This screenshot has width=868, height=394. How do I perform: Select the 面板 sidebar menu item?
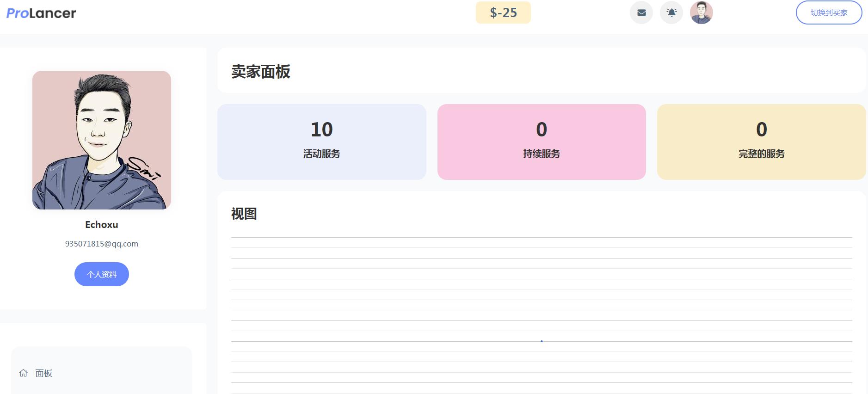pos(44,373)
